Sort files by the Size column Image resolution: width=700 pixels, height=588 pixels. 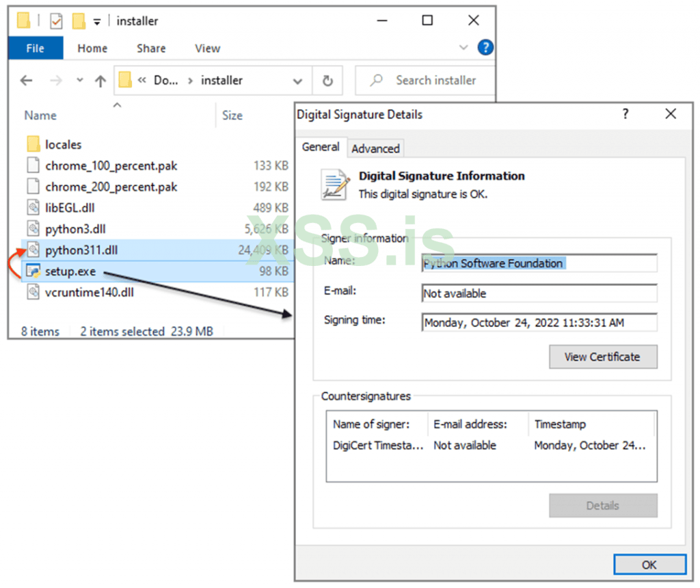click(x=232, y=115)
